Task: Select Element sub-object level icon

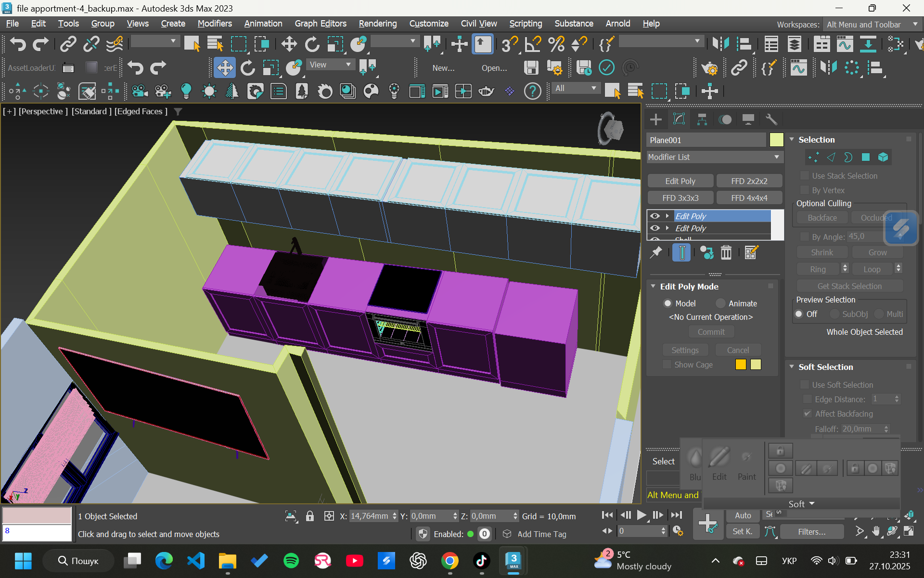Action: (883, 157)
